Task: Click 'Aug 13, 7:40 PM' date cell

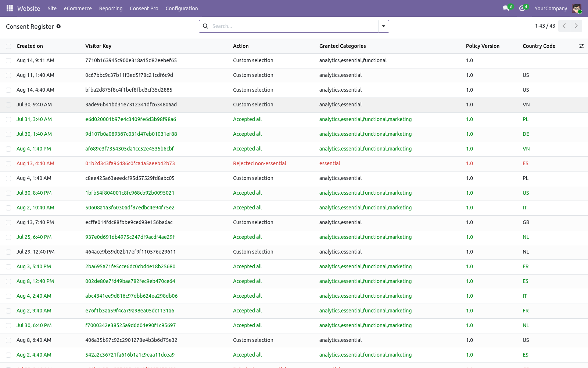Action: (35, 222)
